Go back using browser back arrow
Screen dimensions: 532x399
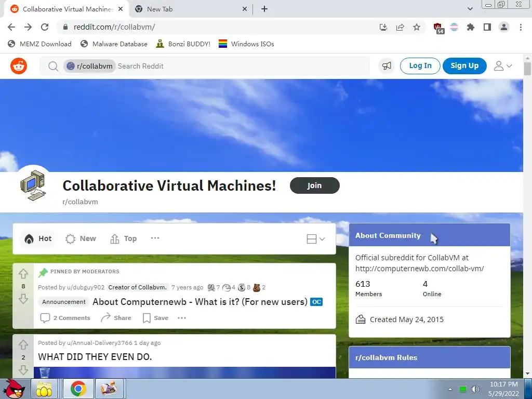click(x=11, y=27)
